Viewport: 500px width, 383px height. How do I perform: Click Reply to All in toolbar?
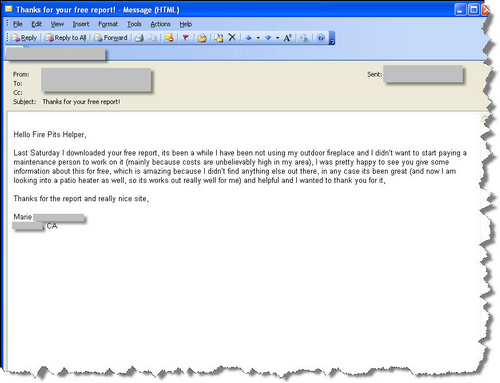coord(65,38)
